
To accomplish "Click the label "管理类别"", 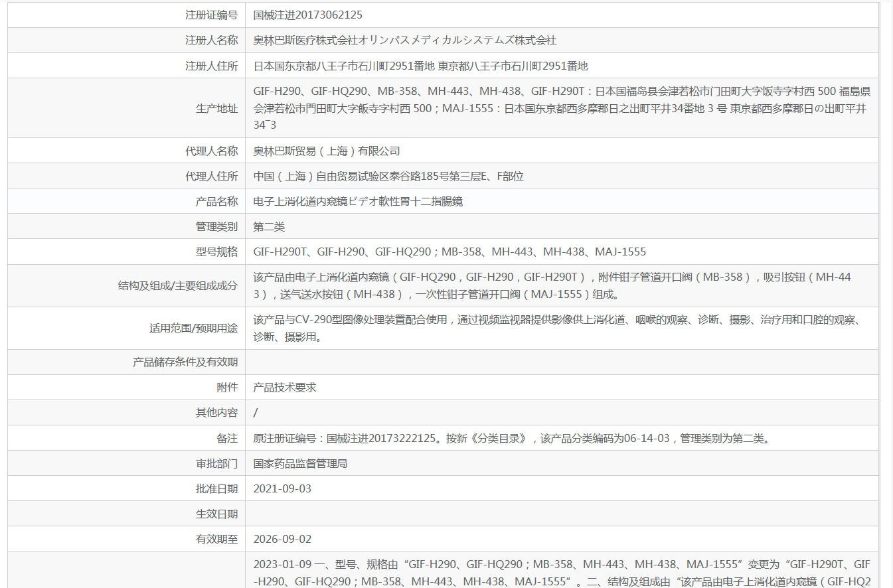I will pos(216,226).
